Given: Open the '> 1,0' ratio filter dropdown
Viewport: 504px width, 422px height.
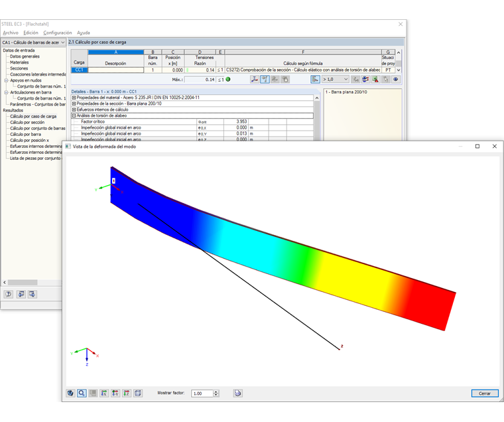Looking at the screenshot, I should 336,79.
